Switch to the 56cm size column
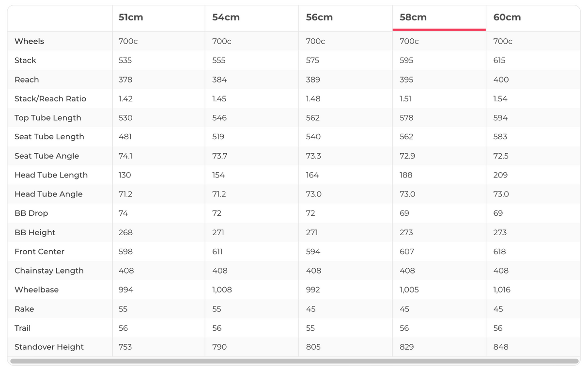 pyautogui.click(x=319, y=17)
